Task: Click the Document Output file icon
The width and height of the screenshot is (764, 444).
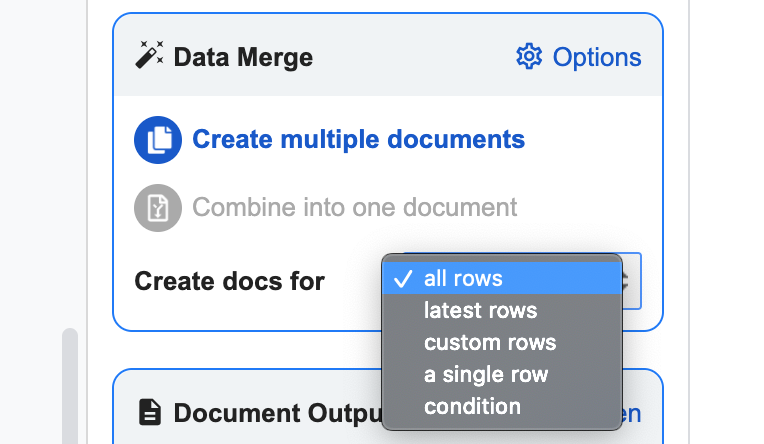Action: 149,412
